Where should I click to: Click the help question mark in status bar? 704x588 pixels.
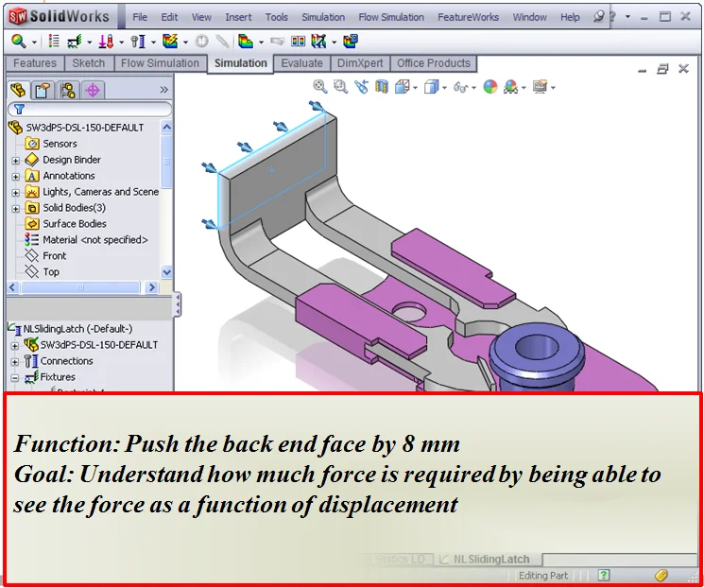click(603, 575)
